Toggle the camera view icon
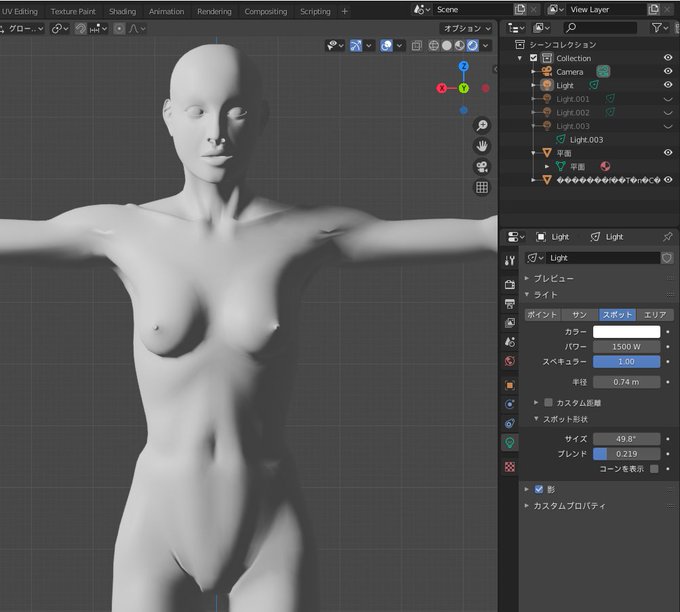The height and width of the screenshot is (612, 680). coord(482,167)
